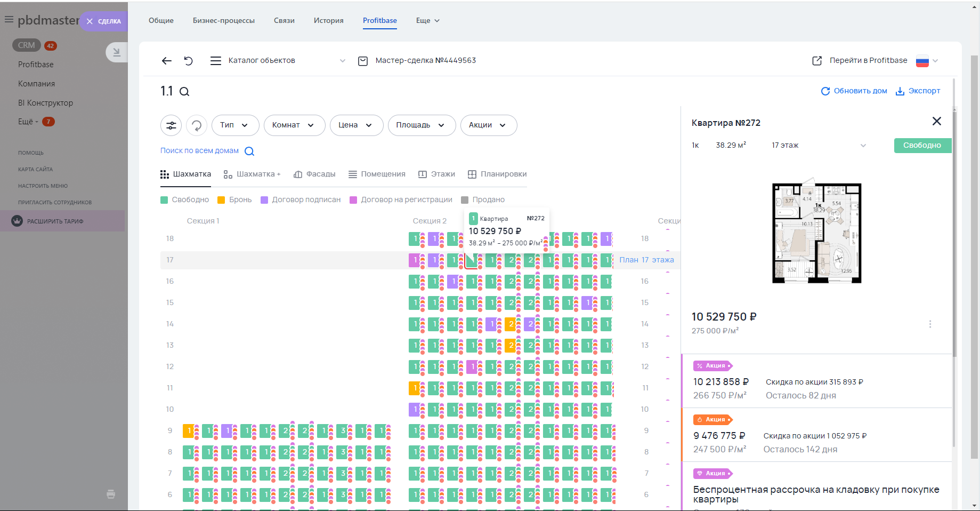980x511 pixels.
Task: Open the filter settings sliders icon
Action: [x=171, y=125]
